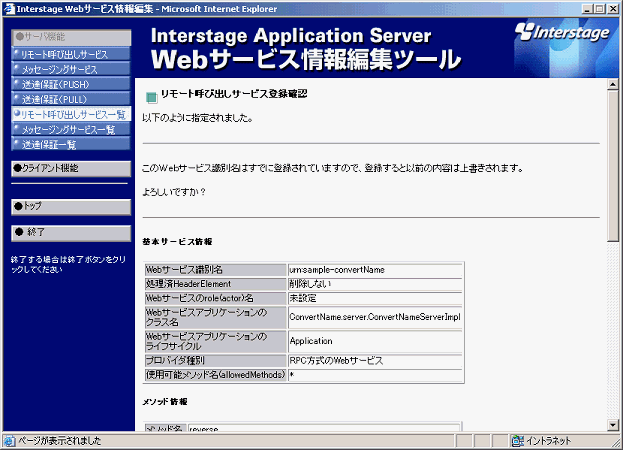Click the 削除しない value cell
623x450 pixels.
pyautogui.click(x=375, y=284)
